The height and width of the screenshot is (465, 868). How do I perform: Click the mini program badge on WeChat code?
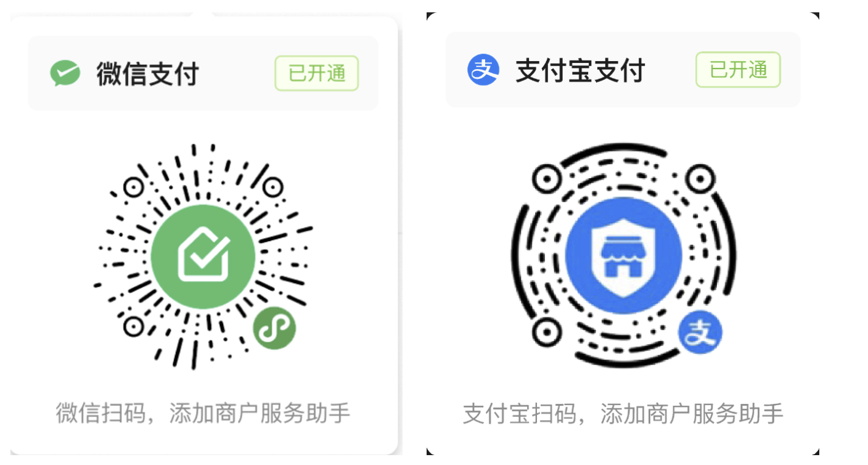(x=274, y=329)
